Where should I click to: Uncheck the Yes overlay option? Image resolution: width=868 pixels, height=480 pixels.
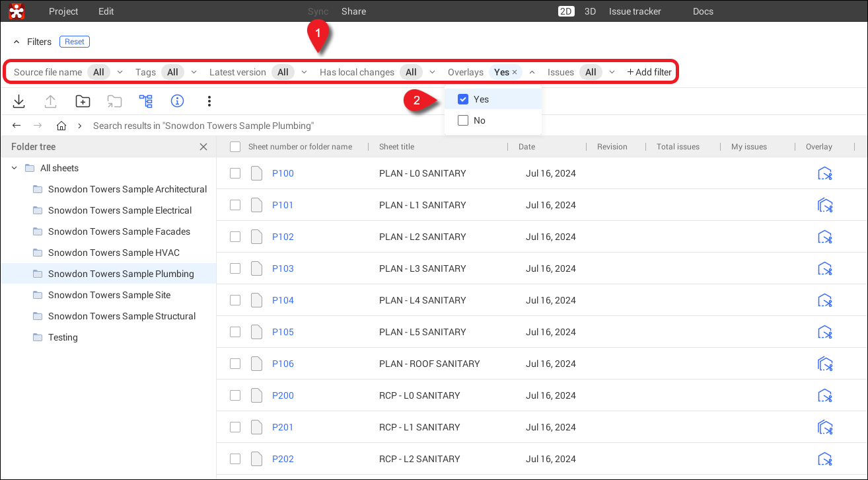click(463, 99)
